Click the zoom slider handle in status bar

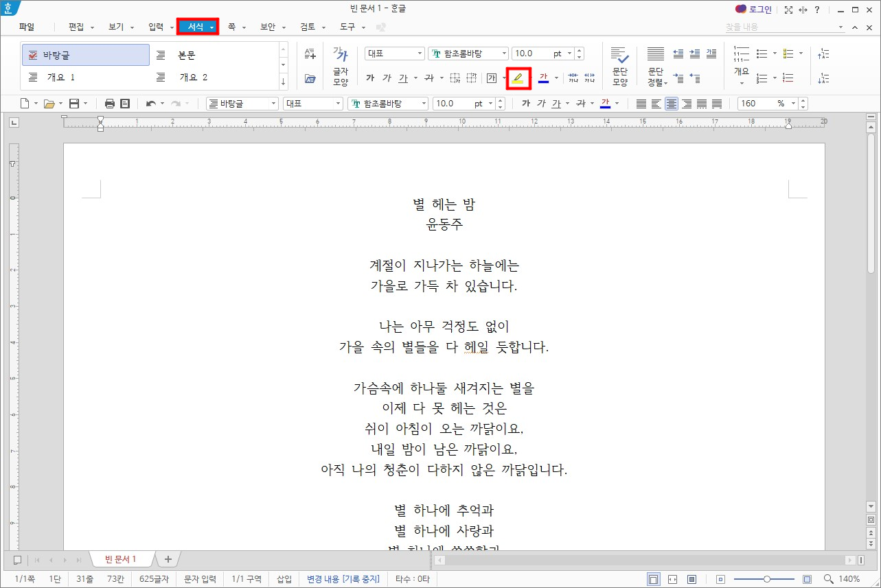click(767, 579)
